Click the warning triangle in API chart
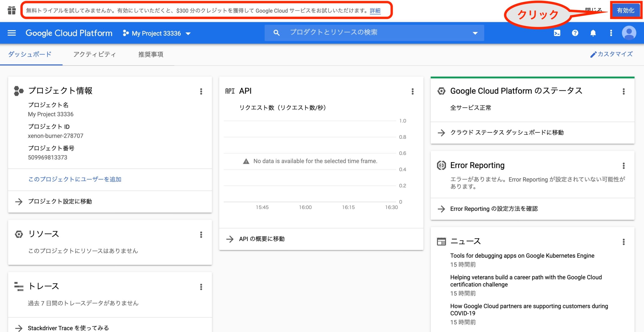The width and height of the screenshot is (644, 332). coord(246,161)
